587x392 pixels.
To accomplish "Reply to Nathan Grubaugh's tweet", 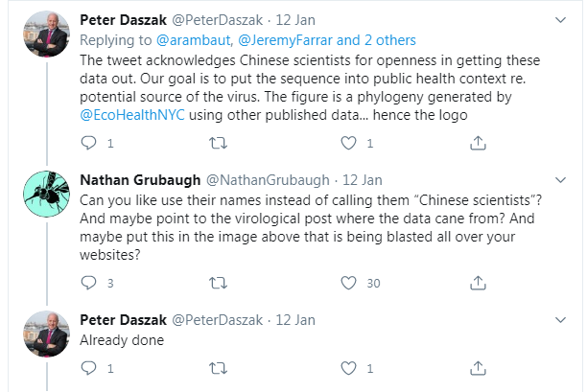I will (x=89, y=283).
